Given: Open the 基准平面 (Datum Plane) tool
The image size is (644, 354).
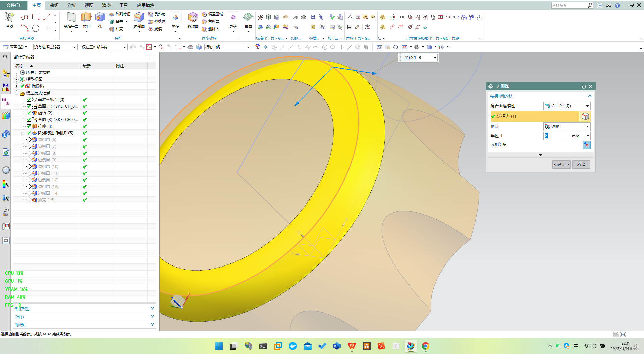Looking at the screenshot, I should tap(71, 17).
